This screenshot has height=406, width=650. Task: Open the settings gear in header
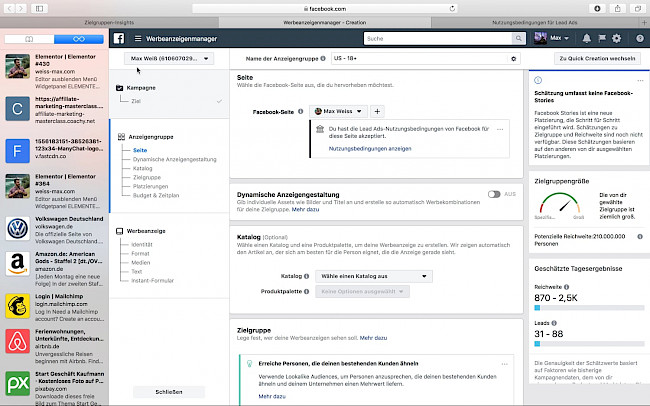(616, 38)
